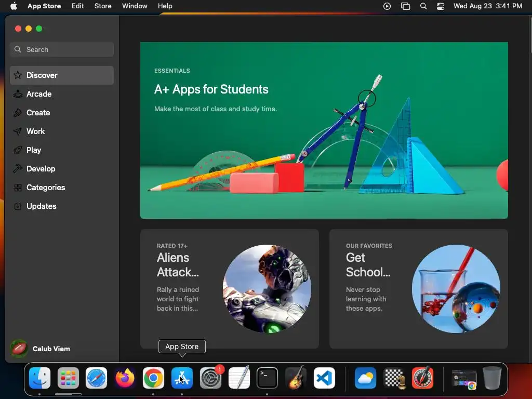532x399 pixels.
Task: Launch GarageBand from the Dock
Action: (296, 378)
